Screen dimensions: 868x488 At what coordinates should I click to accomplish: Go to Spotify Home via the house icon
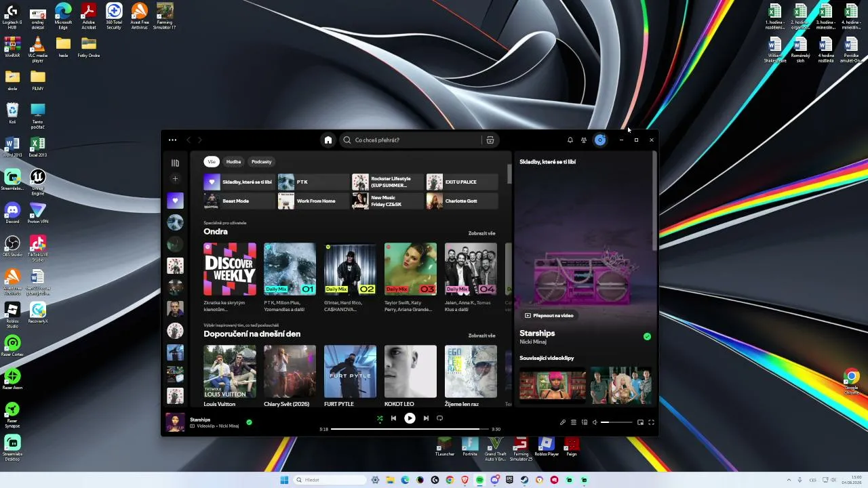pos(328,140)
